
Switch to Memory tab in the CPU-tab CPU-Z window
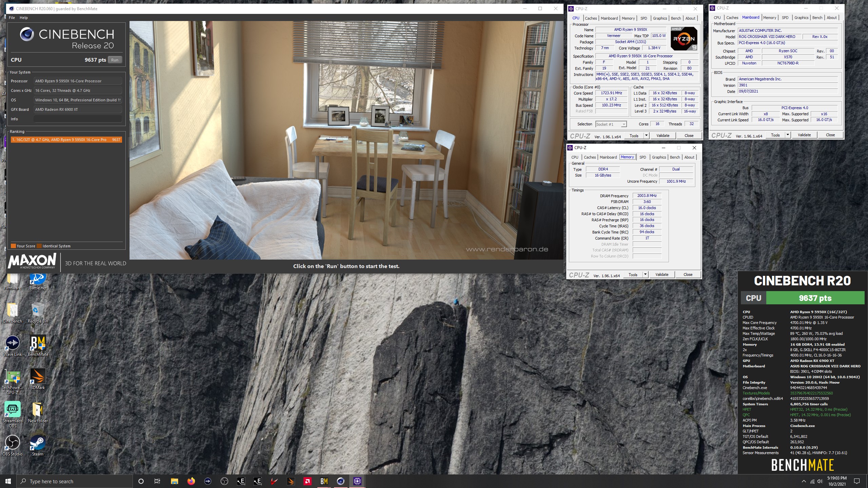point(628,18)
